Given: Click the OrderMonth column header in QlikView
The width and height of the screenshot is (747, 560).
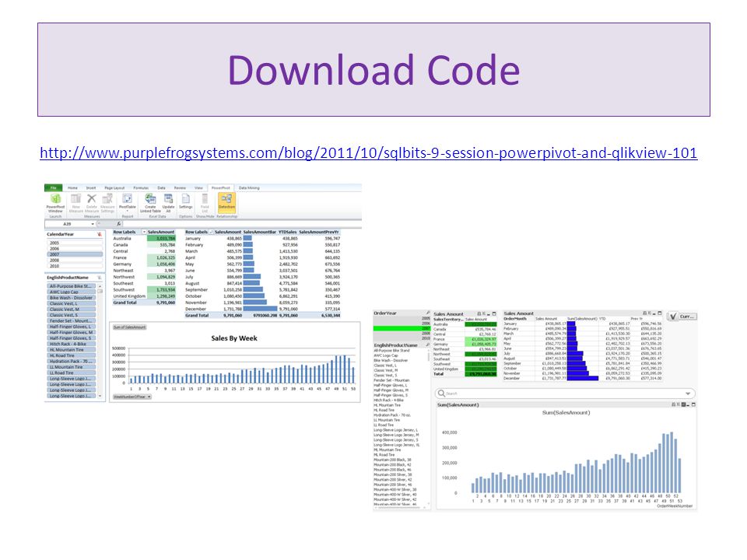Looking at the screenshot, I should coord(515,319).
